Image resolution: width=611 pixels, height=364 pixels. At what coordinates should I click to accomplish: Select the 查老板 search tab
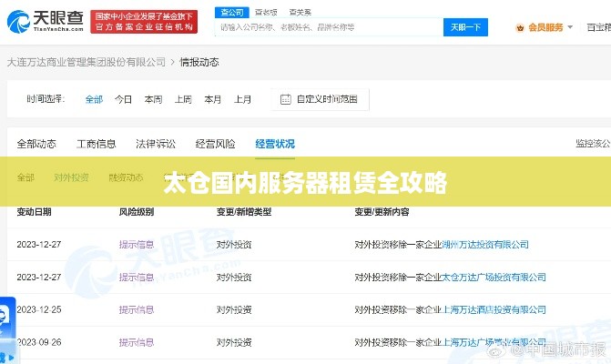266,13
